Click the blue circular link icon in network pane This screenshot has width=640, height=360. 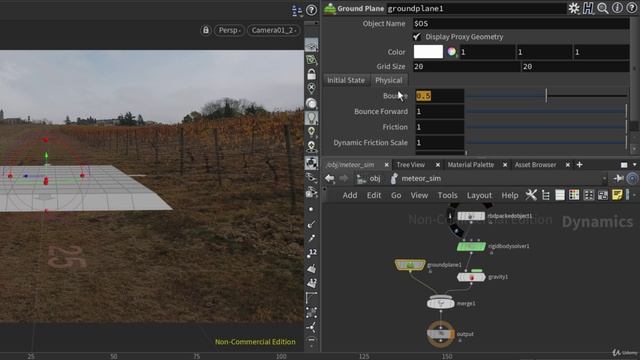click(632, 178)
